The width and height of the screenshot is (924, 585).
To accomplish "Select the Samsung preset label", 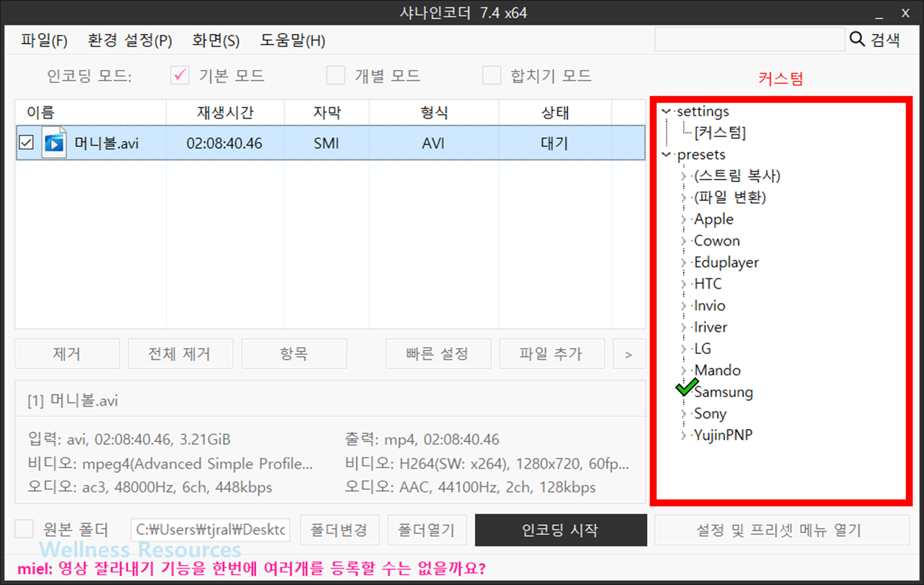I will pyautogui.click(x=723, y=392).
